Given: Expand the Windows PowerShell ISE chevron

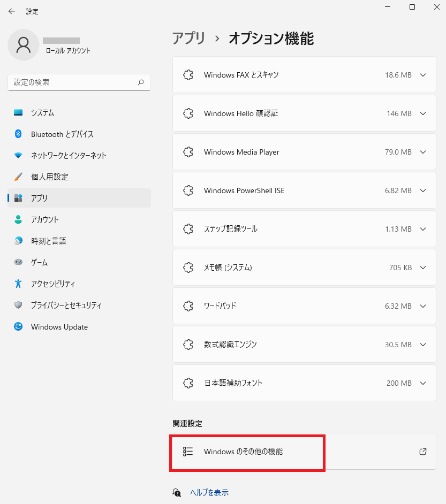Looking at the screenshot, I should [423, 190].
